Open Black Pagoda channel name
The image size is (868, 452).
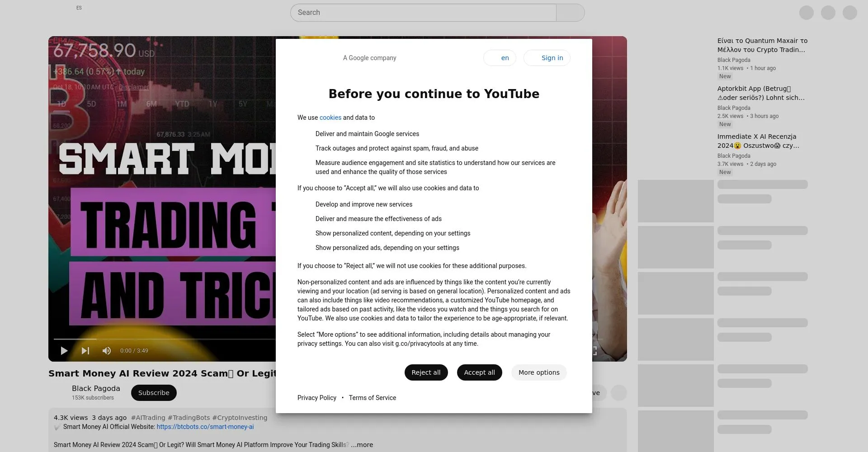[x=96, y=388]
